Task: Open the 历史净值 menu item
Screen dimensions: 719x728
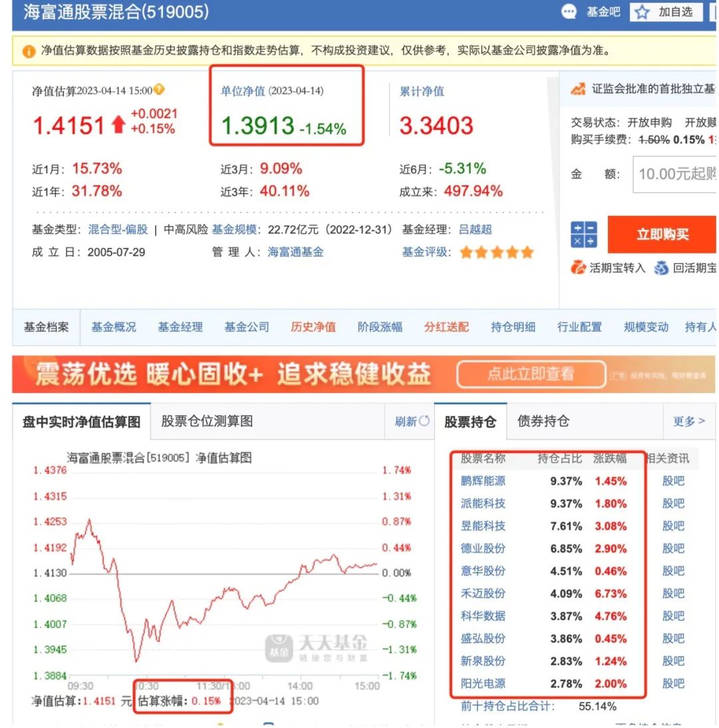Action: (x=314, y=327)
